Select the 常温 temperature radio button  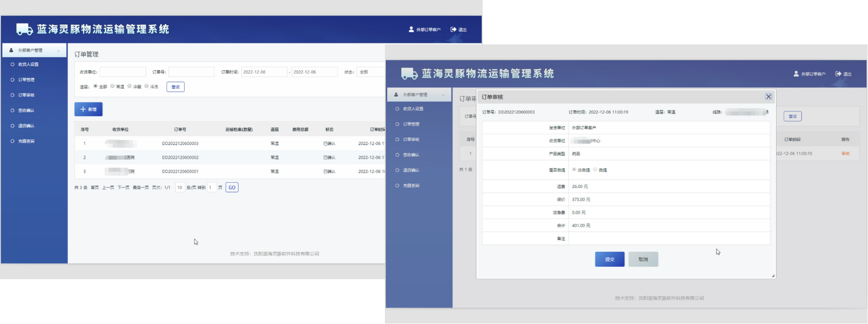(x=112, y=86)
